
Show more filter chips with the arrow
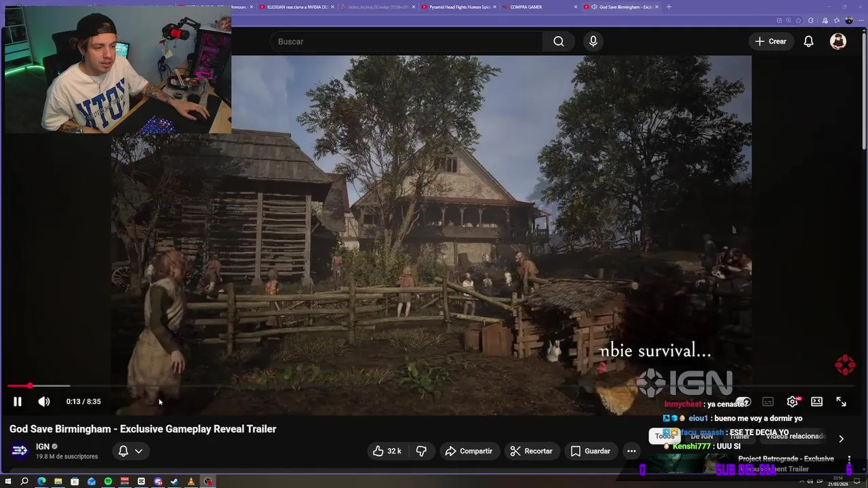(x=841, y=439)
